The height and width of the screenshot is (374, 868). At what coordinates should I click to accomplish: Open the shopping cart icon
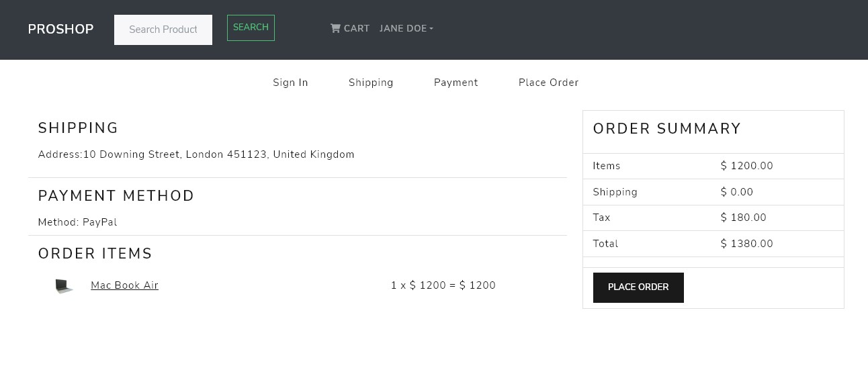335,28
